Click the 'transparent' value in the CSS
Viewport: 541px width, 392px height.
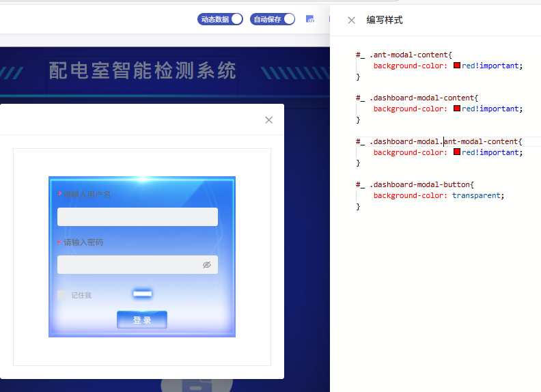[476, 195]
